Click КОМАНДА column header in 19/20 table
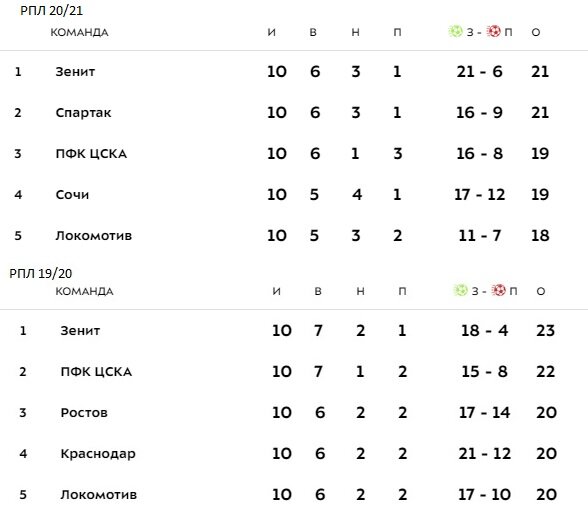Screen dimensions: 588x516 click(84, 291)
